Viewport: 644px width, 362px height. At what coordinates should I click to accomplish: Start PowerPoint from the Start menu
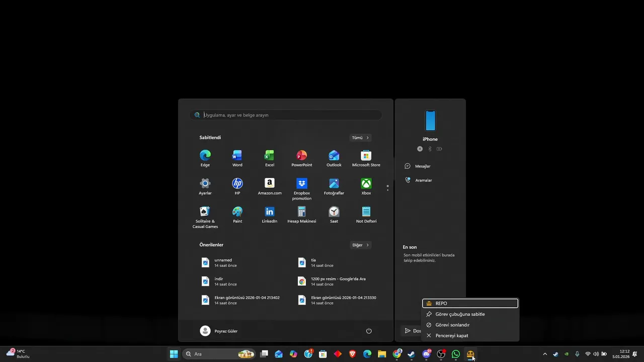[302, 158]
